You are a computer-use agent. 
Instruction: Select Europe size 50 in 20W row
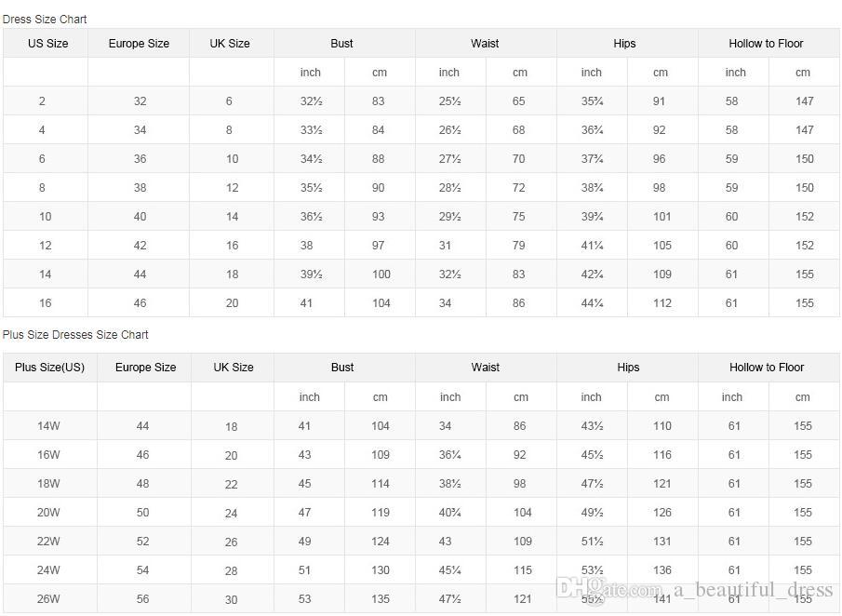pos(142,513)
